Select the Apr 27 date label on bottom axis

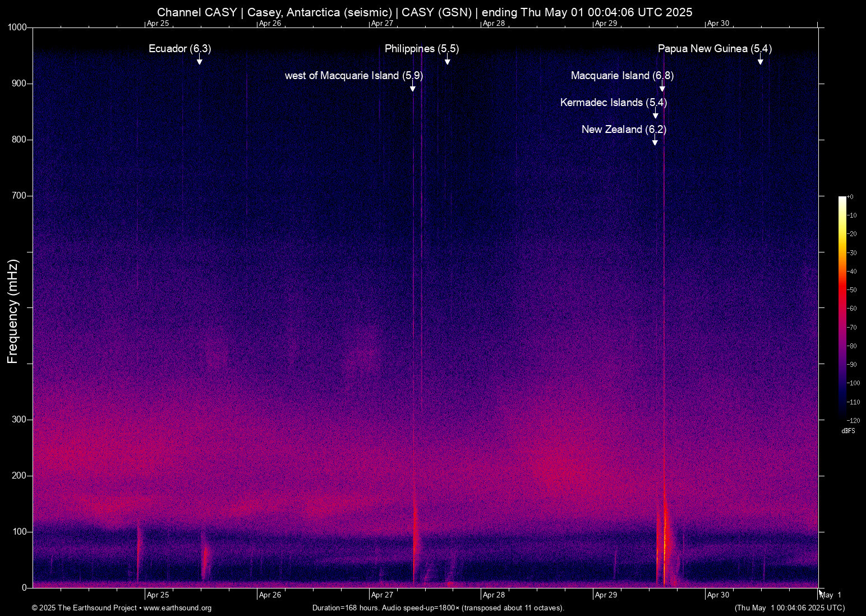(x=383, y=595)
